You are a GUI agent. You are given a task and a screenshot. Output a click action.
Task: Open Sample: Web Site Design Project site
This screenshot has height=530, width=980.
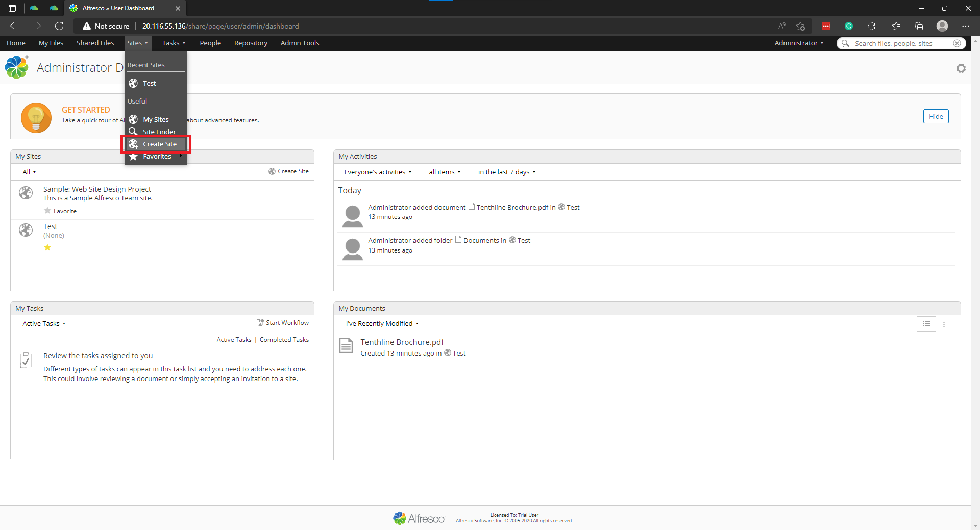tap(97, 189)
